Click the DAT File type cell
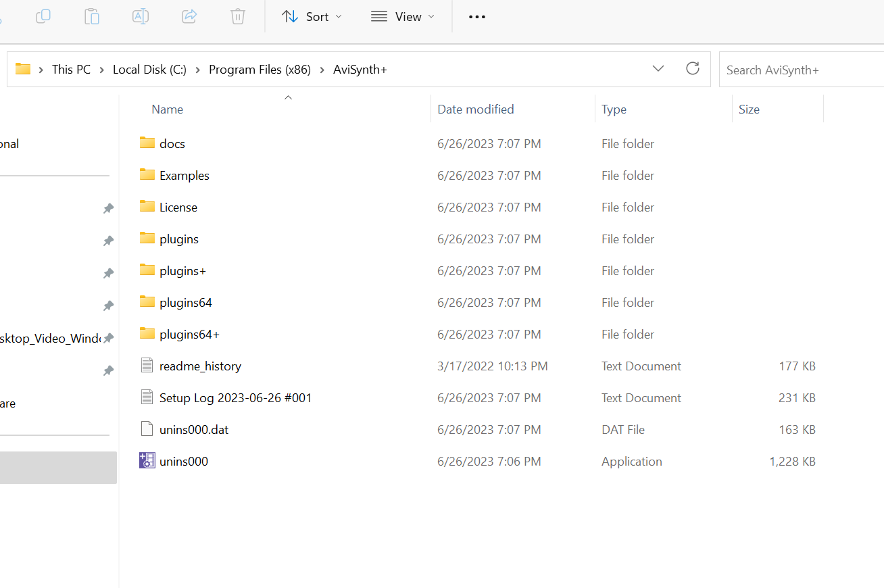884x588 pixels. coord(623,430)
